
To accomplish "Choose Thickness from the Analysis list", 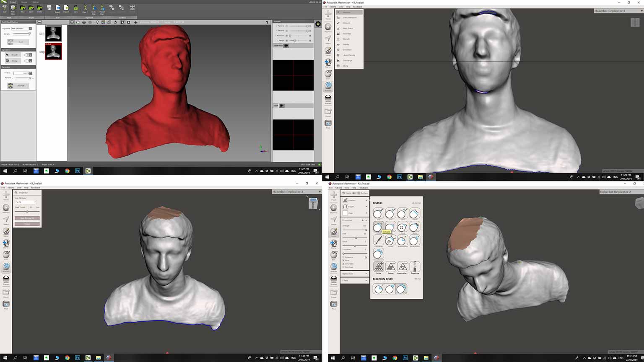I will pos(347,34).
